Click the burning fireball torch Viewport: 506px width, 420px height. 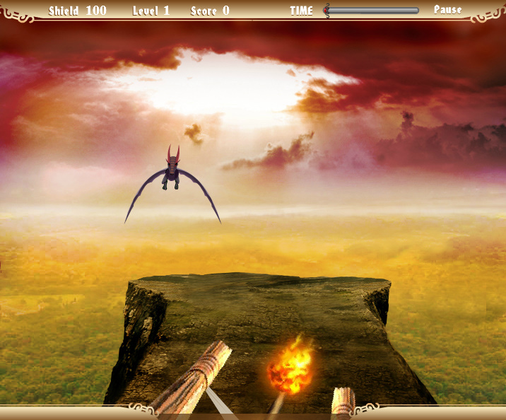point(290,366)
